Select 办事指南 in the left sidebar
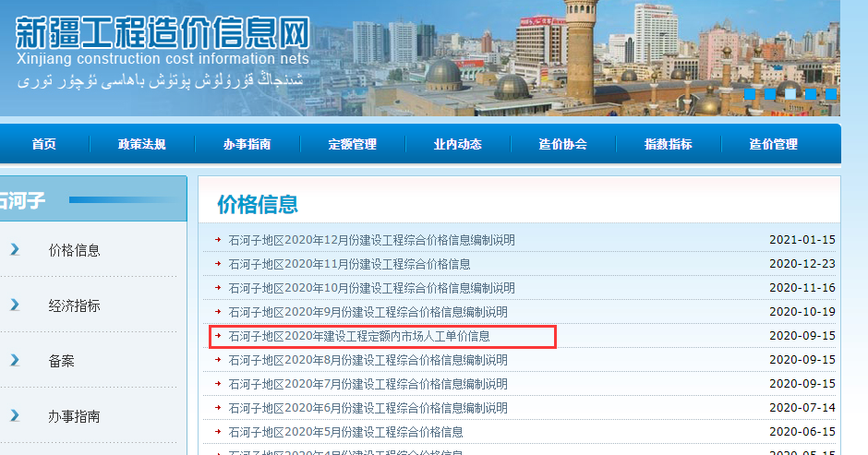 [x=74, y=416]
